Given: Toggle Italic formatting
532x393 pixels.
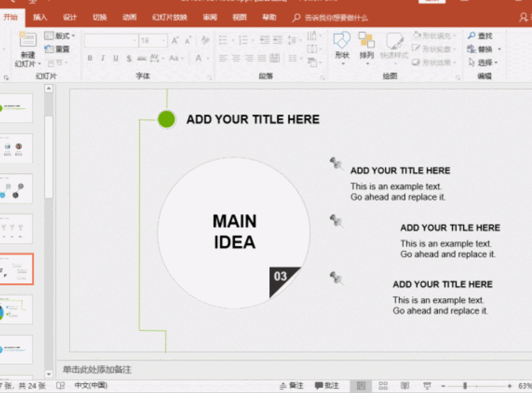Looking at the screenshot, I should click(102, 58).
